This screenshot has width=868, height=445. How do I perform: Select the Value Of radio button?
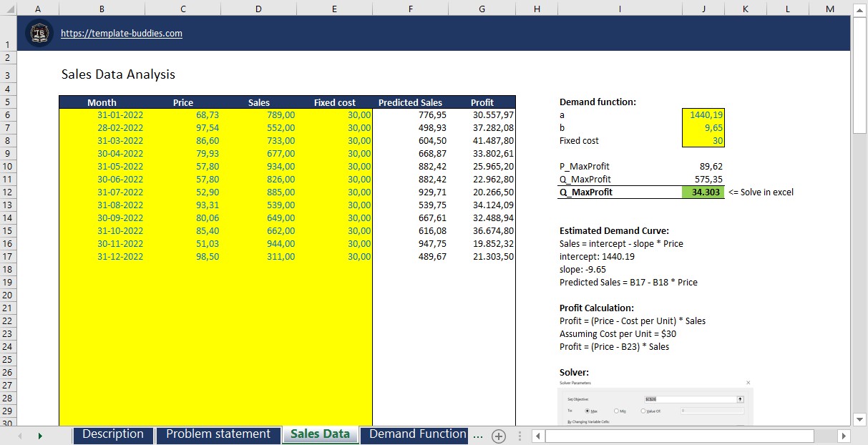(x=643, y=410)
